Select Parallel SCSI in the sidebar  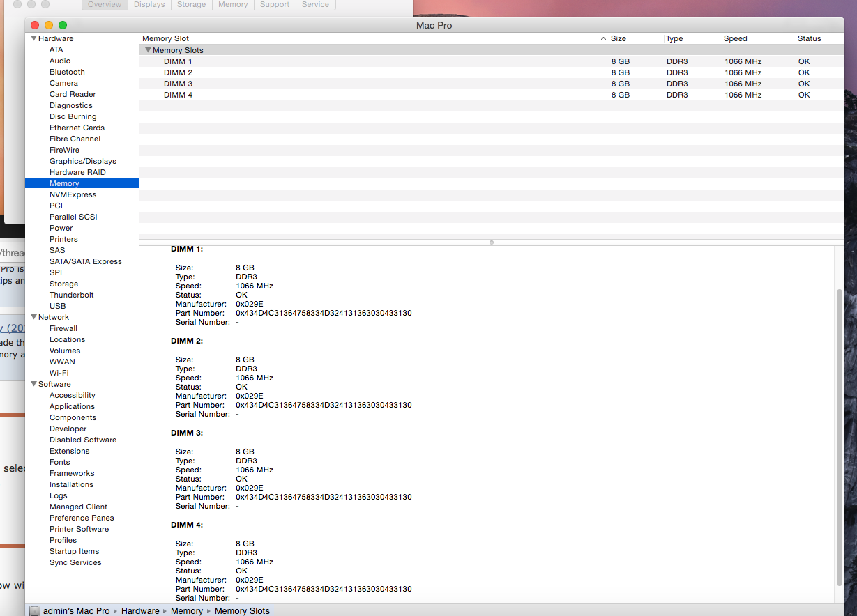pos(73,217)
